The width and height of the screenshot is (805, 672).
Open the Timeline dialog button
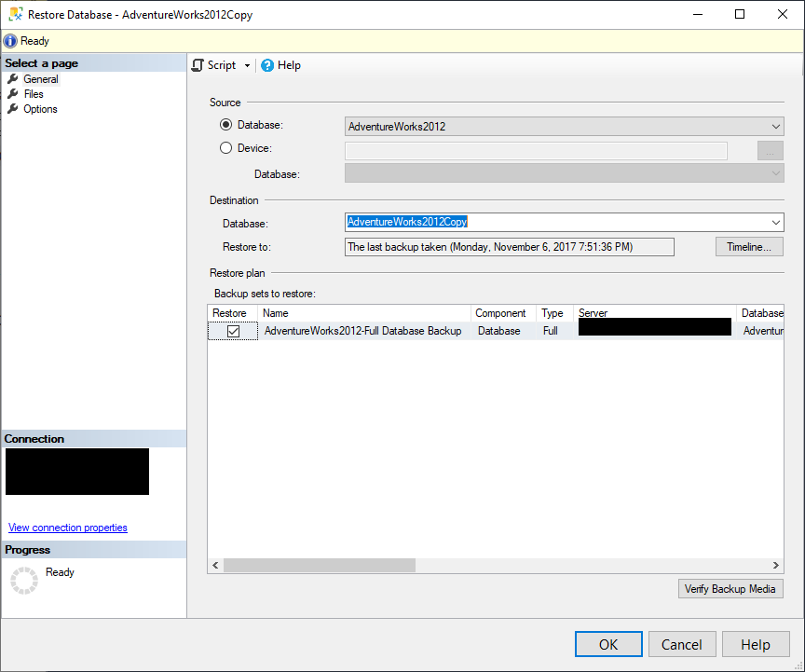click(x=749, y=247)
